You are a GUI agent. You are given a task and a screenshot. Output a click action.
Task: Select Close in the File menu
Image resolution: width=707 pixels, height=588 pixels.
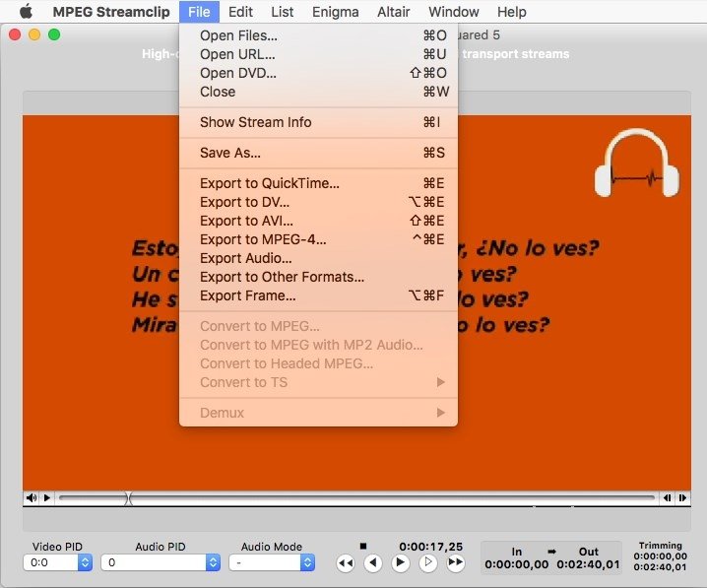(318, 92)
